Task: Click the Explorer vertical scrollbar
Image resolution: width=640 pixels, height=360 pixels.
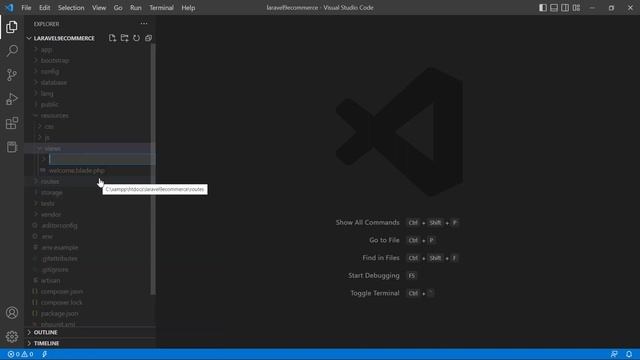Action: (x=153, y=169)
